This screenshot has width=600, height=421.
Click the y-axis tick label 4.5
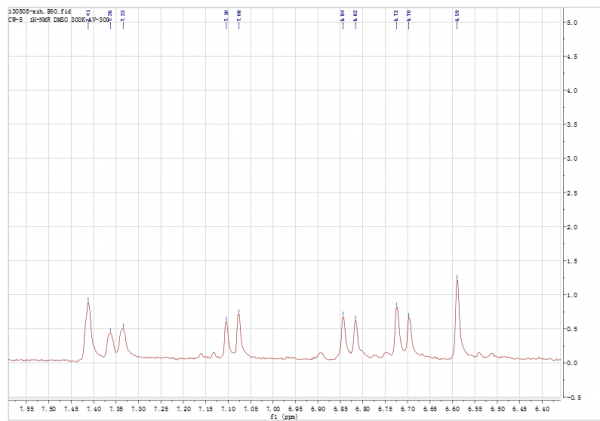[572, 57]
